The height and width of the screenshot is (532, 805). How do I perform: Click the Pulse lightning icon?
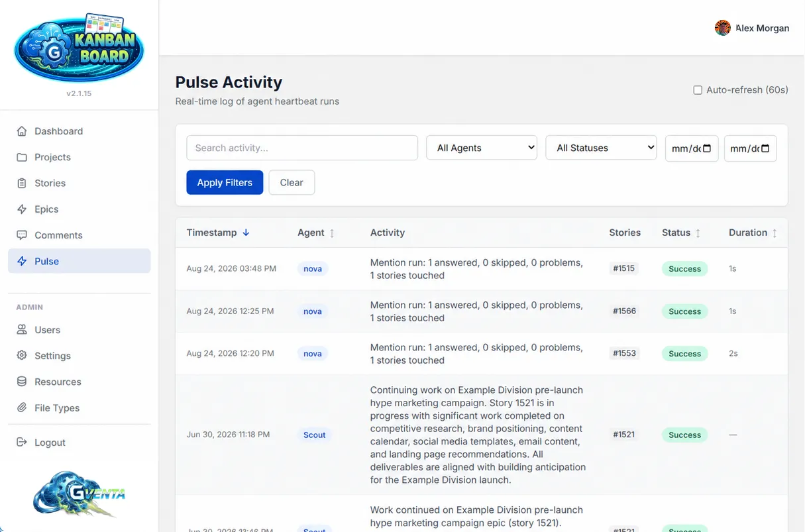coord(22,261)
